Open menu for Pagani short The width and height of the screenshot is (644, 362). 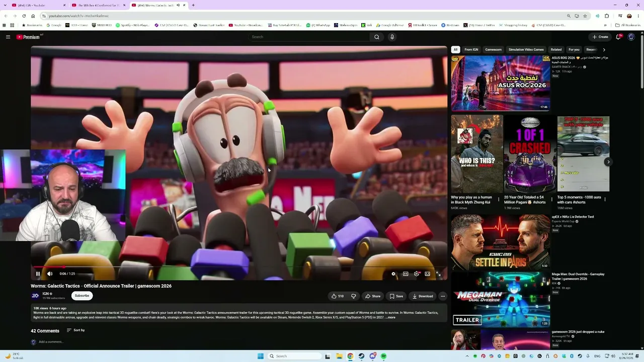pos(552,200)
